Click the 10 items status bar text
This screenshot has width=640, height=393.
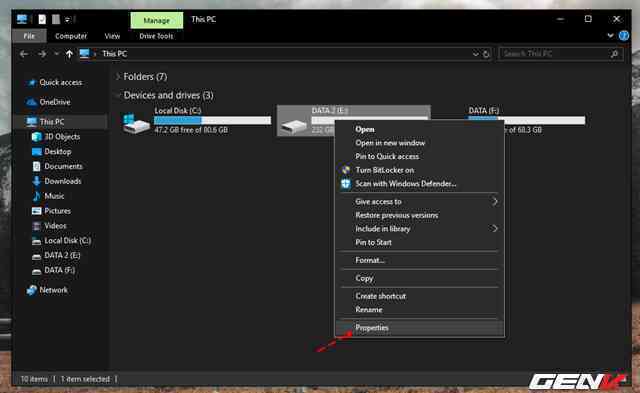click(34, 379)
